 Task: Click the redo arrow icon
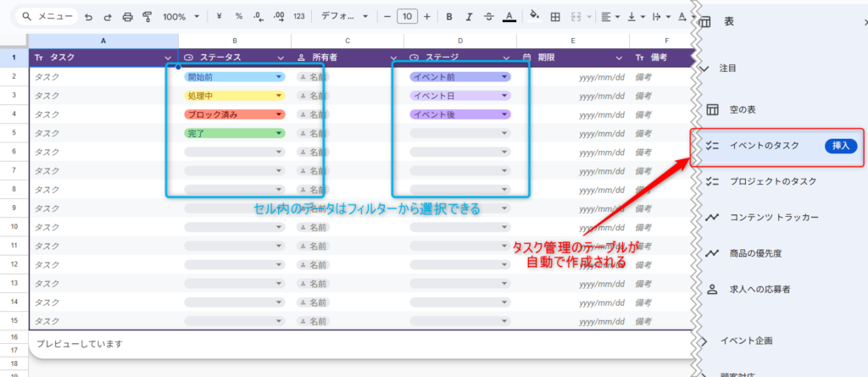tap(107, 17)
